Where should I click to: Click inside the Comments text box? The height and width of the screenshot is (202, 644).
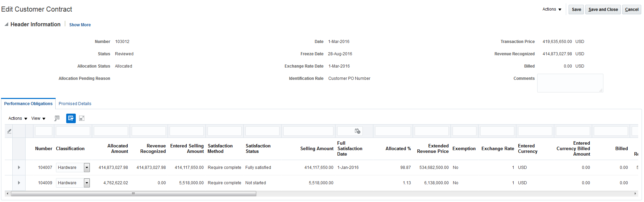click(570, 83)
